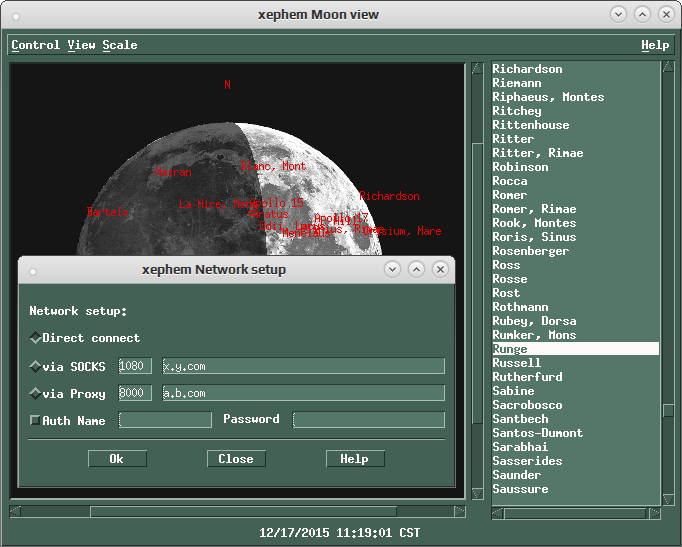Select Robinson in the feature list
This screenshot has height=547, width=682.
tap(575, 167)
